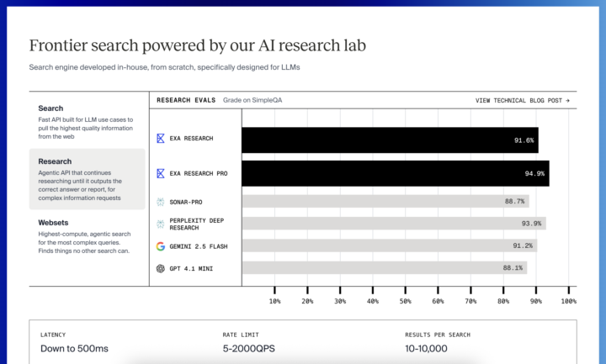Click the EXA RESEARCH PRO label
606x364 pixels.
199,174
